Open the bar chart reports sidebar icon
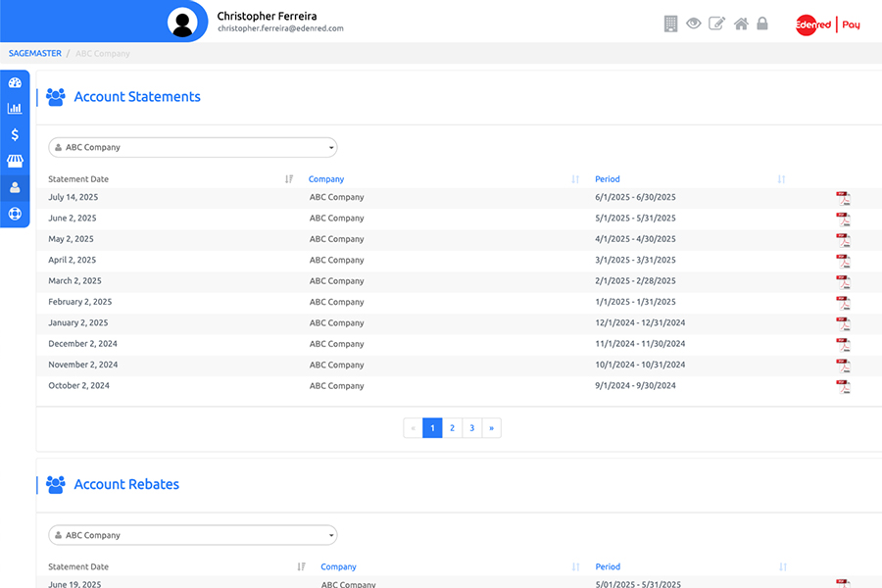 (x=15, y=109)
